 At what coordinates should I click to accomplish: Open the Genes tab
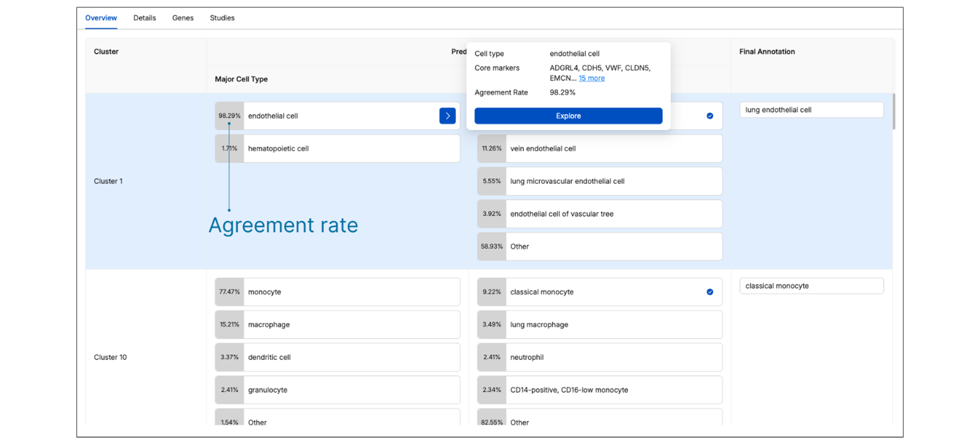point(183,18)
